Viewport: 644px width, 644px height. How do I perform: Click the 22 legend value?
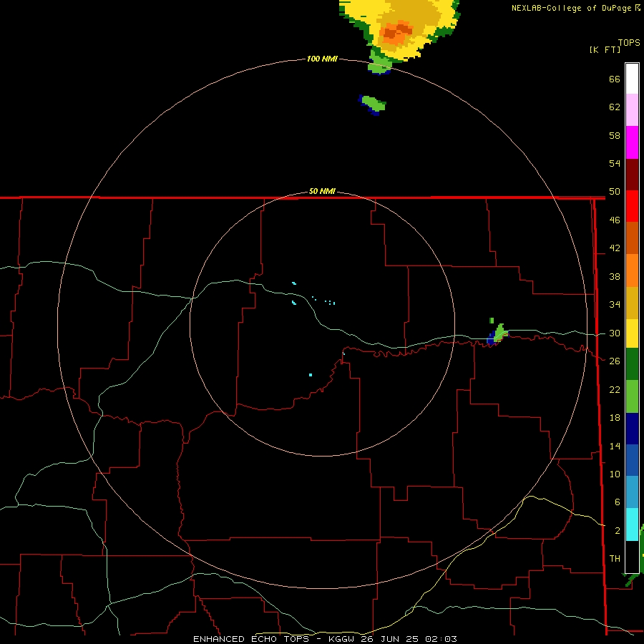coord(615,389)
